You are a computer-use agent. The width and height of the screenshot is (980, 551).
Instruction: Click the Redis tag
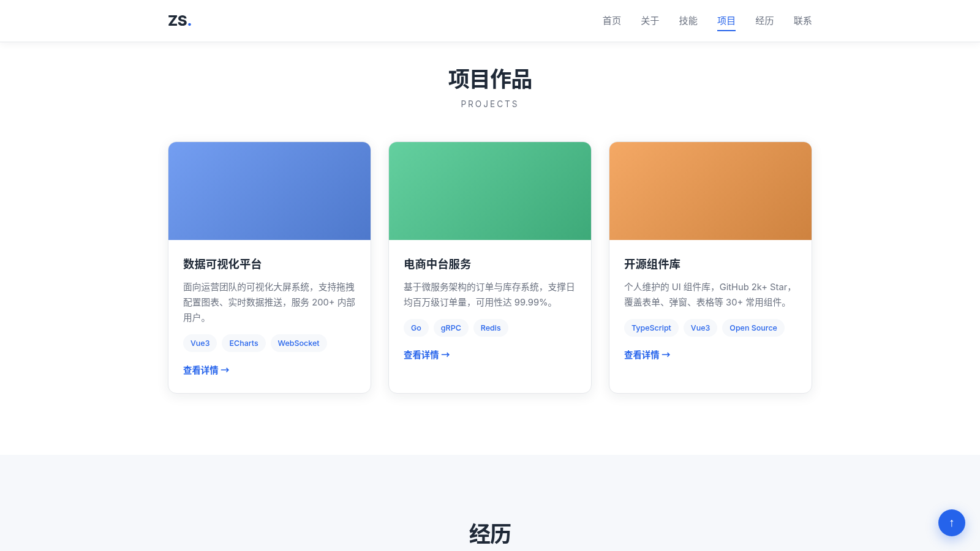pyautogui.click(x=491, y=328)
